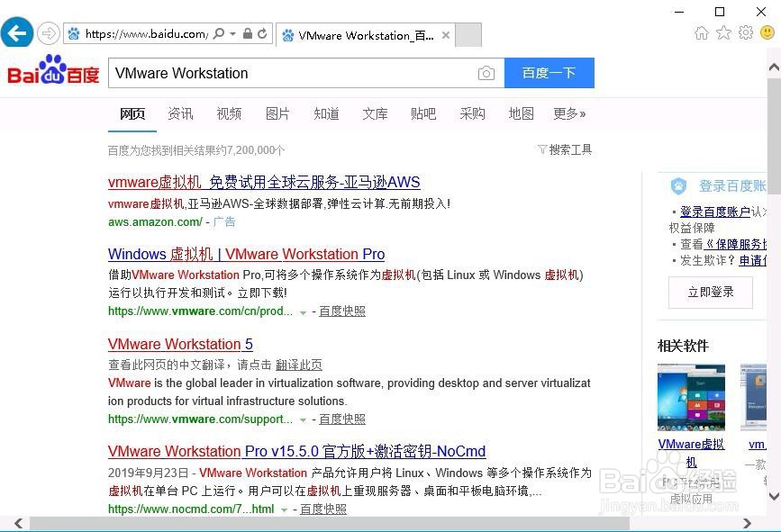The width and height of the screenshot is (781, 532).
Task: Click the camera icon for image search
Action: 486,73
